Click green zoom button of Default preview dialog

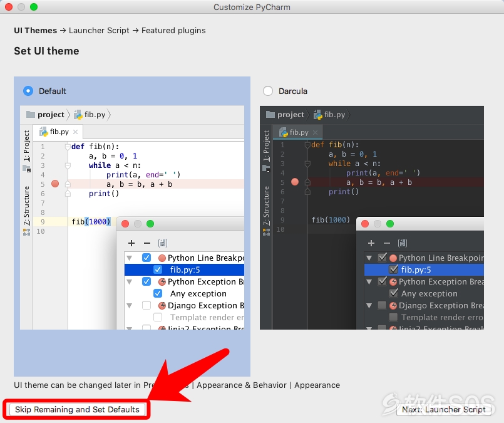pos(150,224)
